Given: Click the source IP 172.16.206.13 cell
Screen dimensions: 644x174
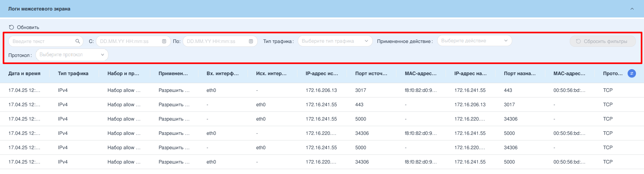Looking at the screenshot, I should (321, 90).
